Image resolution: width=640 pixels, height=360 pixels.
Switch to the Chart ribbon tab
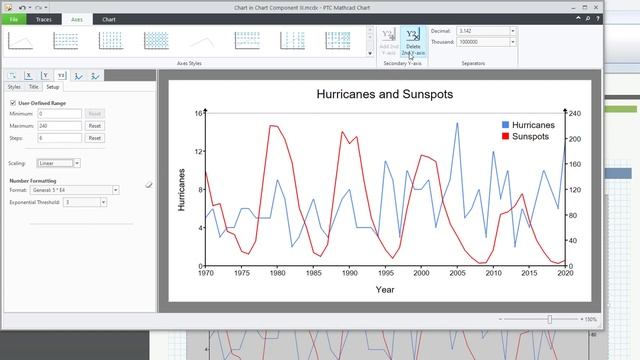[109, 19]
